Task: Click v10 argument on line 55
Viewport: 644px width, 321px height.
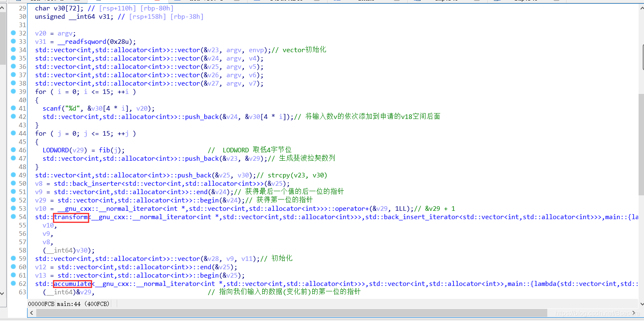Action: pos(48,225)
